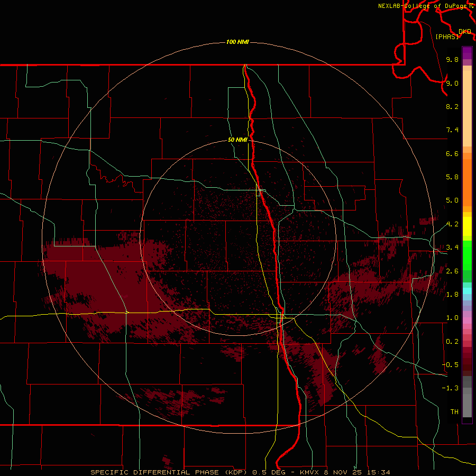Click the 3.4 scale value
This screenshot has width=476, height=476.
point(452,248)
